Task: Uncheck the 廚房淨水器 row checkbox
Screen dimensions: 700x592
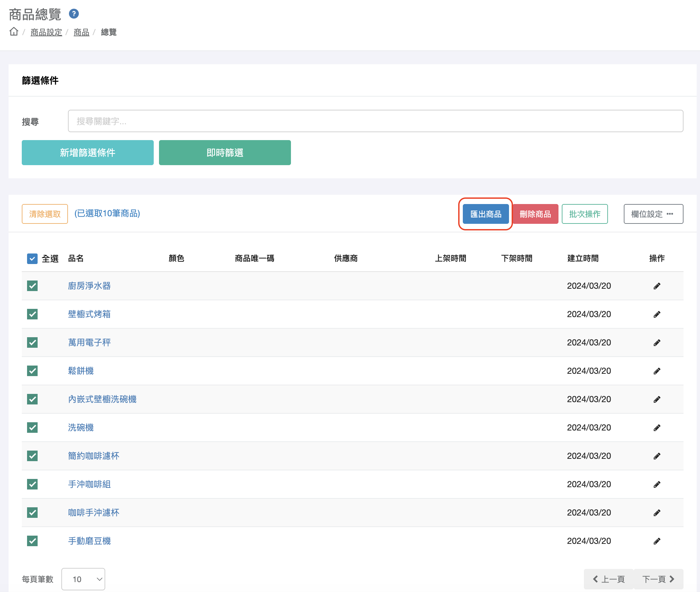Action: (32, 286)
